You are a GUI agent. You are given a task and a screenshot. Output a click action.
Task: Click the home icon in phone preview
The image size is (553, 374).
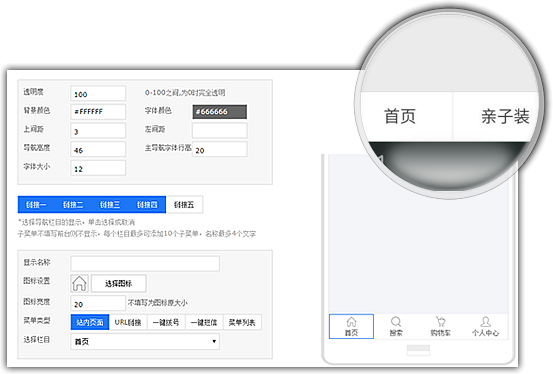(351, 322)
